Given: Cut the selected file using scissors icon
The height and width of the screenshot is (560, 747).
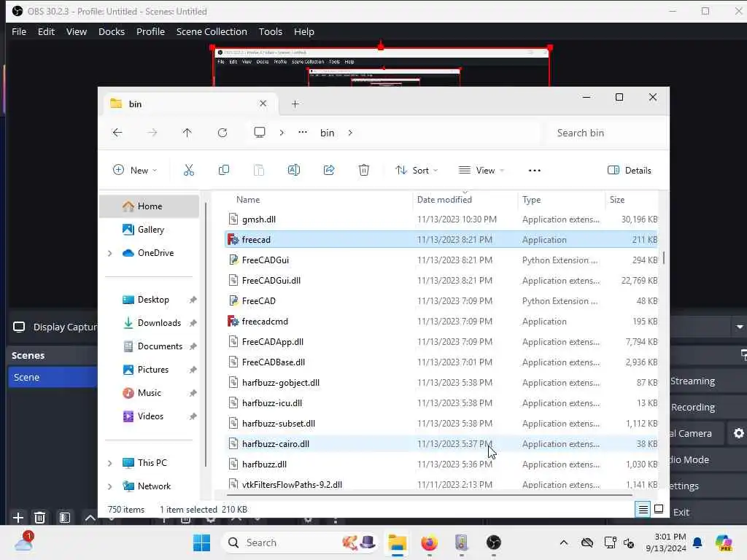Looking at the screenshot, I should pyautogui.click(x=189, y=170).
